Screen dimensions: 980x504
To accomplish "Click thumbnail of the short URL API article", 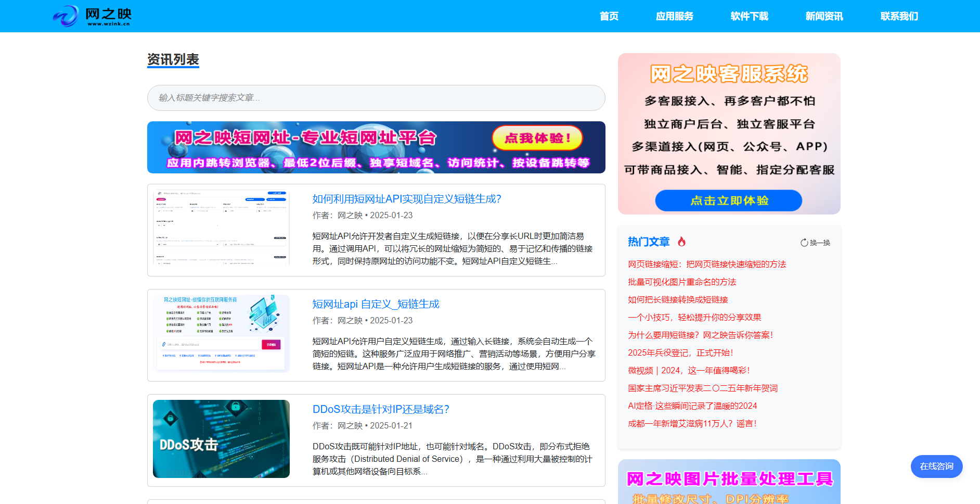I will pyautogui.click(x=221, y=228).
